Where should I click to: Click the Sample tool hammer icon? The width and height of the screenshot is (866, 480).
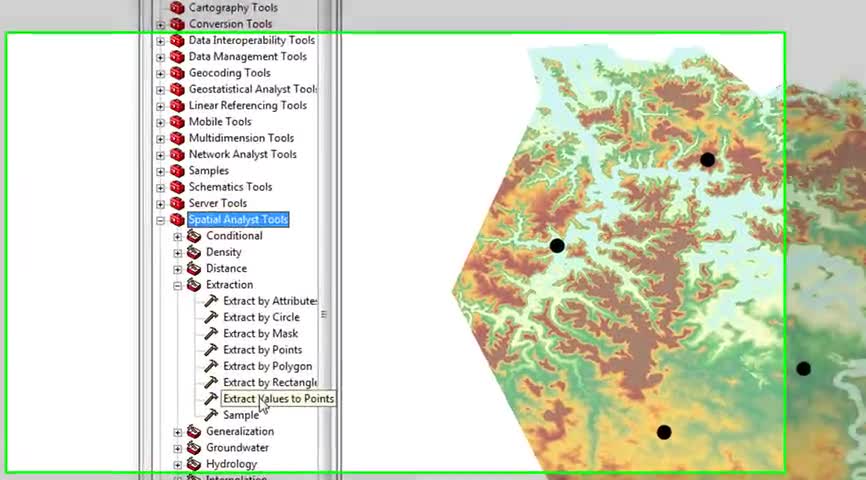(211, 415)
